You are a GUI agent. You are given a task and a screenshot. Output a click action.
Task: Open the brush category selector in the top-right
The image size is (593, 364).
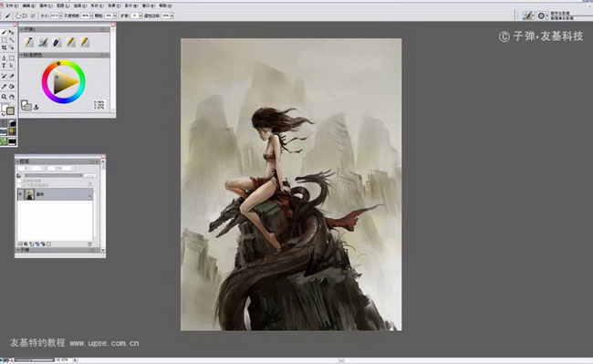[x=528, y=16]
